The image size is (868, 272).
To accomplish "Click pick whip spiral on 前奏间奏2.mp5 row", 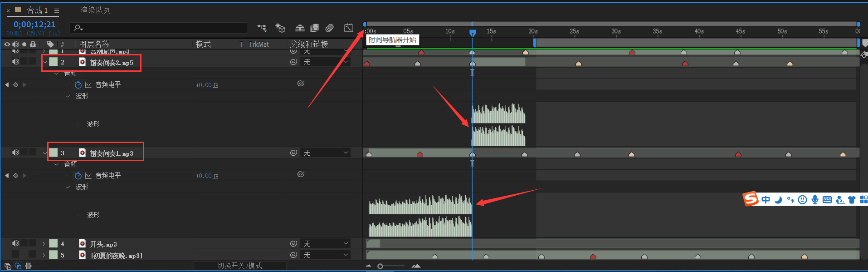I will click(293, 62).
